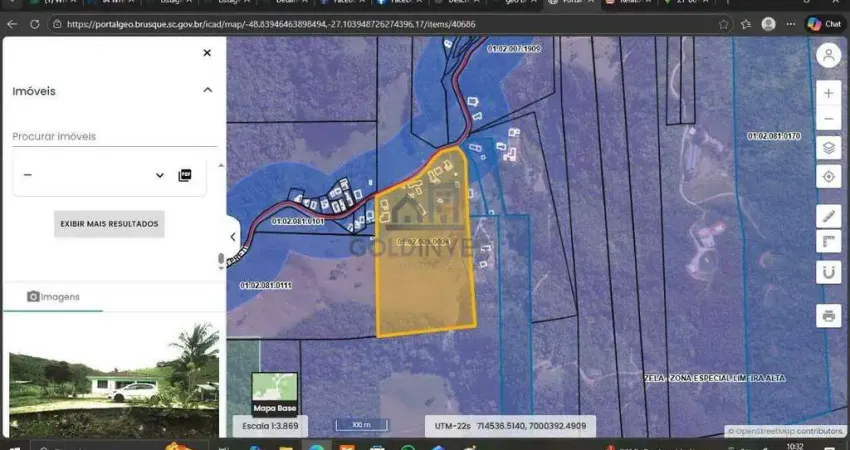Switch to the Imagens tab
Viewport: 850px width, 450px height.
coord(53,296)
